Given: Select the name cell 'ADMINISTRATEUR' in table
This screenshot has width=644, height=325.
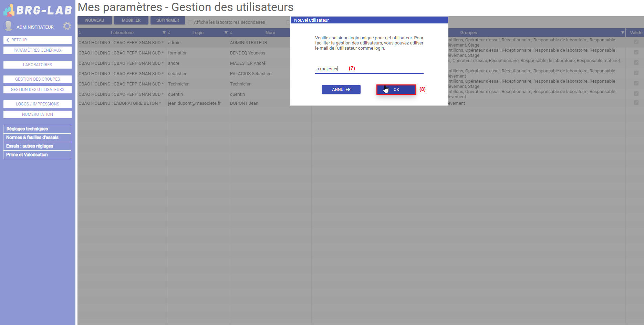Looking at the screenshot, I should [x=248, y=43].
